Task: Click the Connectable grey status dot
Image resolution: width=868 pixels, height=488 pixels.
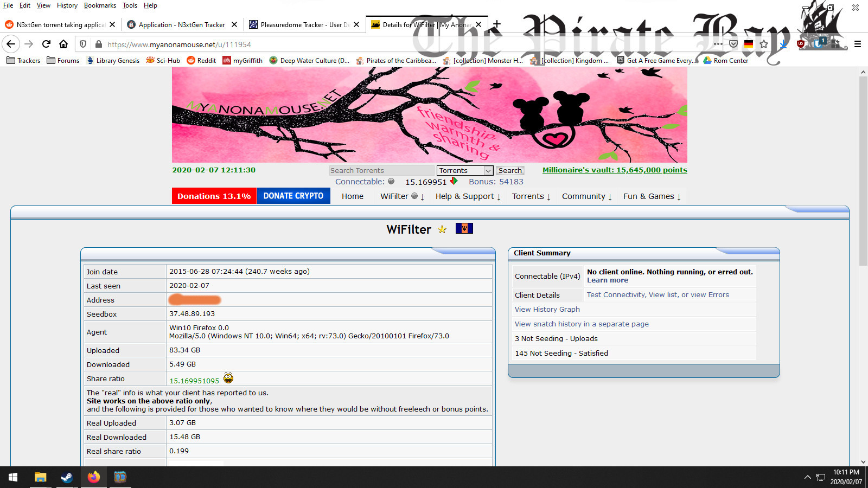Action: [391, 182]
